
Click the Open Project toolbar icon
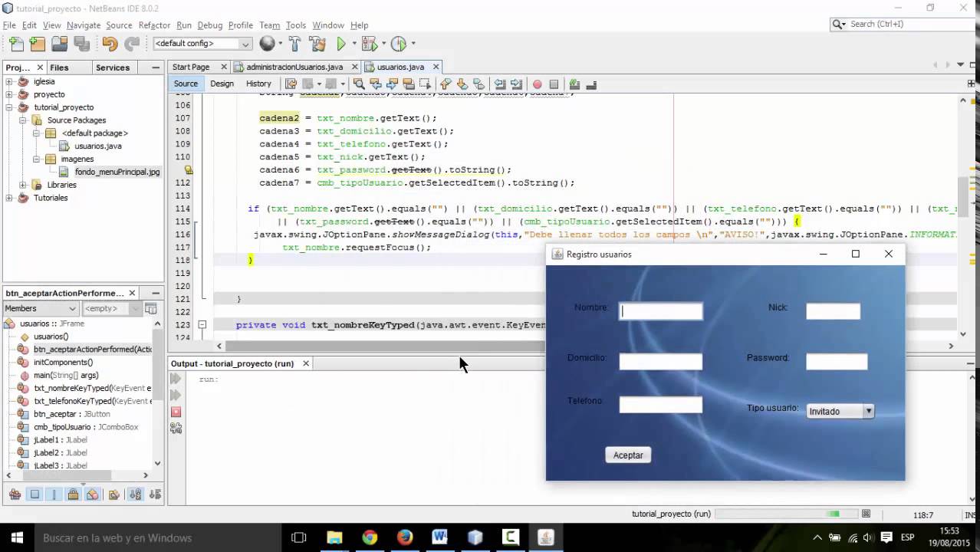(x=59, y=44)
